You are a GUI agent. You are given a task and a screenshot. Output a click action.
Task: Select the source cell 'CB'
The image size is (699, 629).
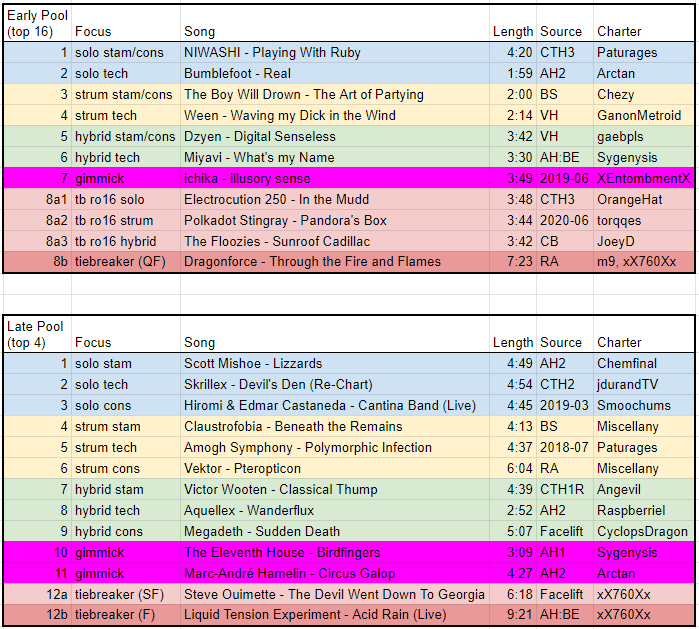coord(565,241)
